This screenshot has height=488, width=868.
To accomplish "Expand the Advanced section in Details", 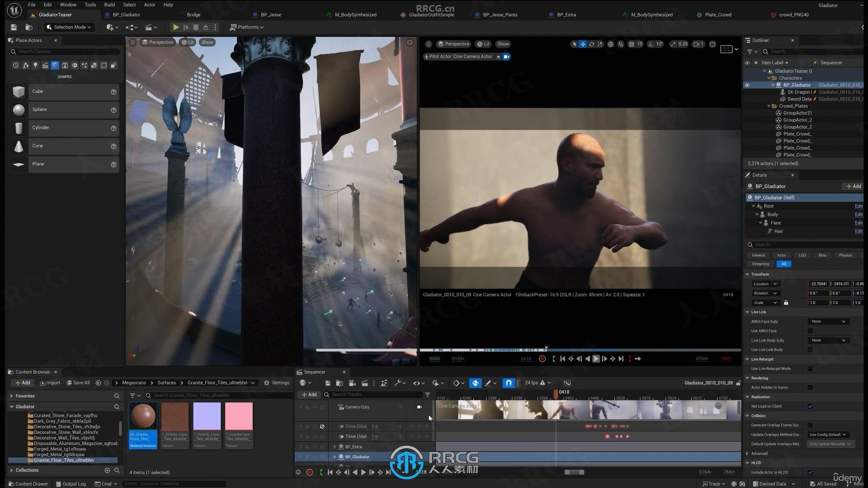I will tap(747, 453).
